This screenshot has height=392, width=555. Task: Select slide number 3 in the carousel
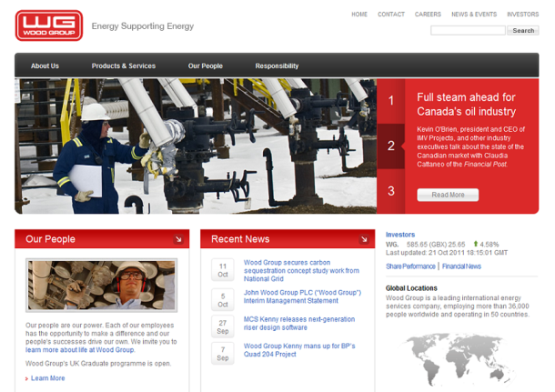pos(391,191)
